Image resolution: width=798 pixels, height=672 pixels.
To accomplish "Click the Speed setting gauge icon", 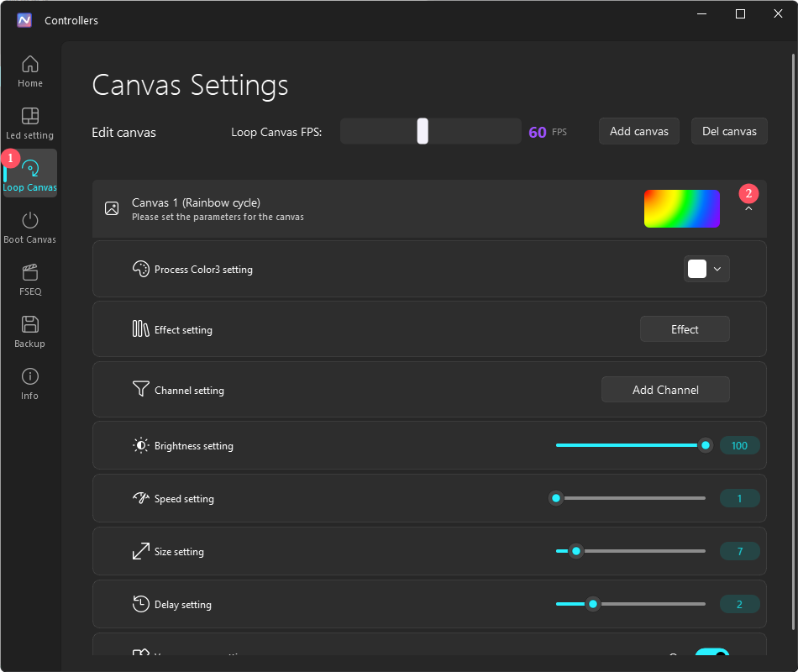I will click(x=140, y=498).
